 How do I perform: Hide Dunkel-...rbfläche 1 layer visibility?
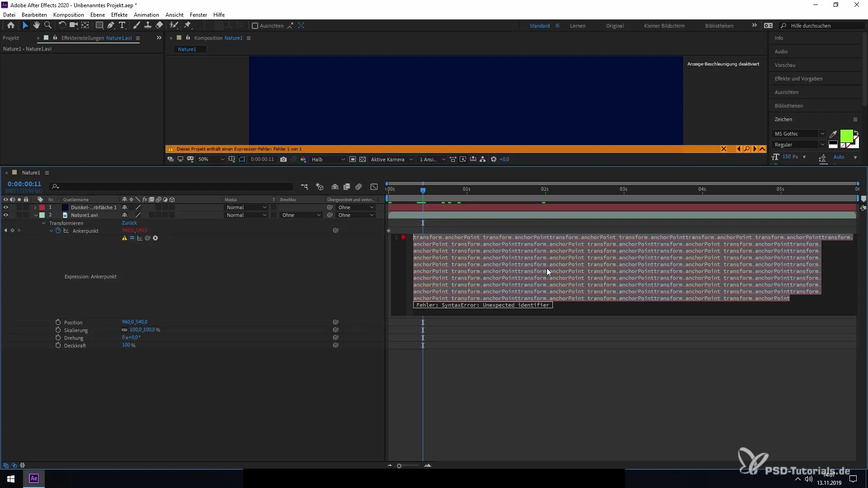point(6,207)
